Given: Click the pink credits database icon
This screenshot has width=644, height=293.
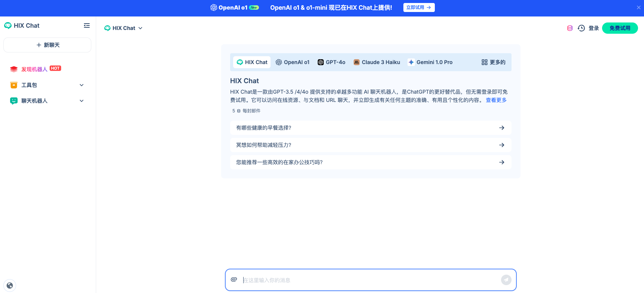Looking at the screenshot, I should click(x=570, y=28).
